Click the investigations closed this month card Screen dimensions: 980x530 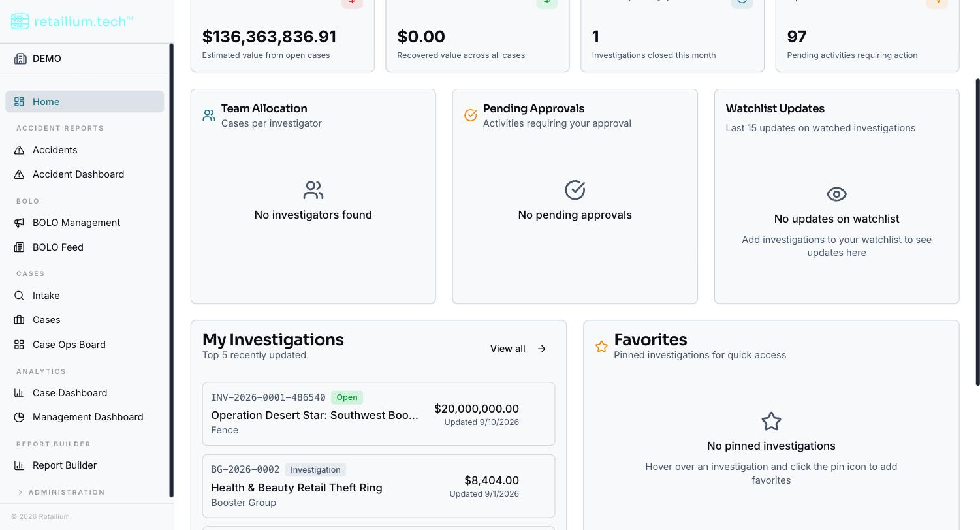[x=672, y=36]
